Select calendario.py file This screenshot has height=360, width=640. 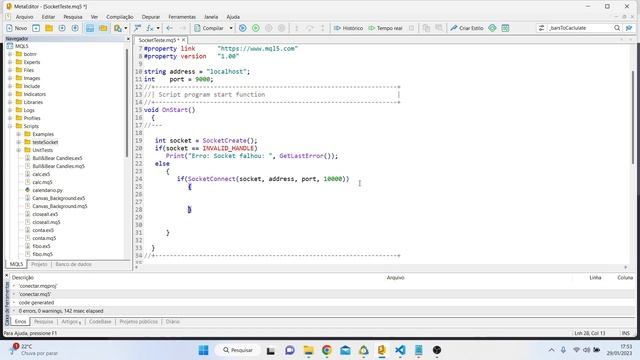47,190
